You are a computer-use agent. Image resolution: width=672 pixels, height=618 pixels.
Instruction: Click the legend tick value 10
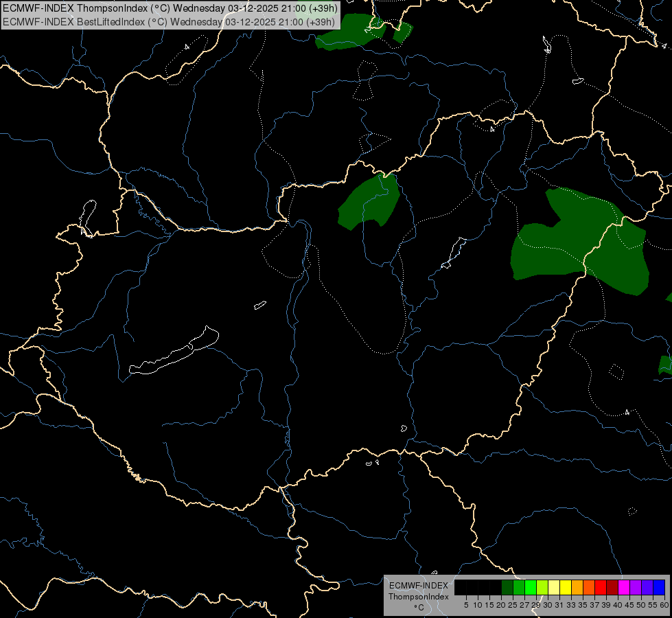click(478, 605)
